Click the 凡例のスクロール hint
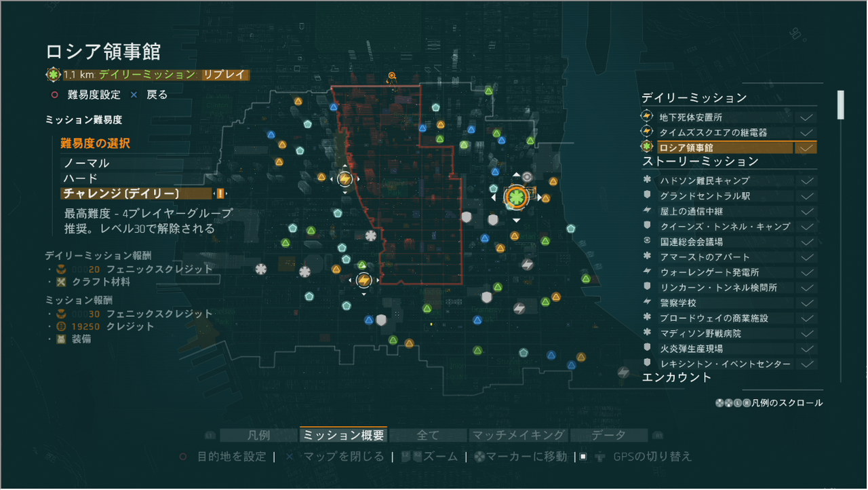The height and width of the screenshot is (490, 868). tap(770, 403)
